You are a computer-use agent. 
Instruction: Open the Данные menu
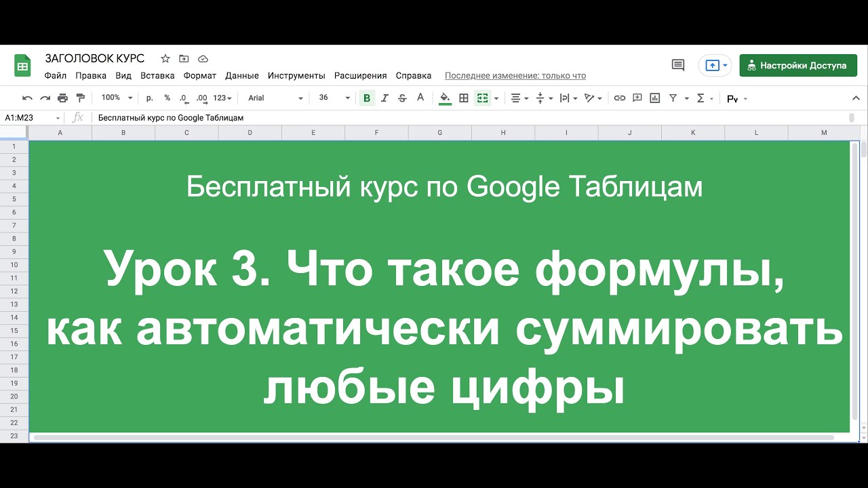(242, 76)
